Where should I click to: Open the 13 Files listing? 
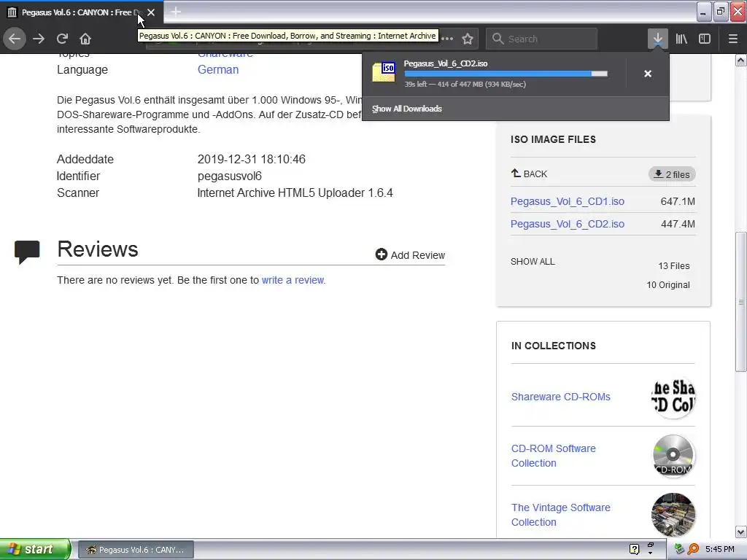673,265
